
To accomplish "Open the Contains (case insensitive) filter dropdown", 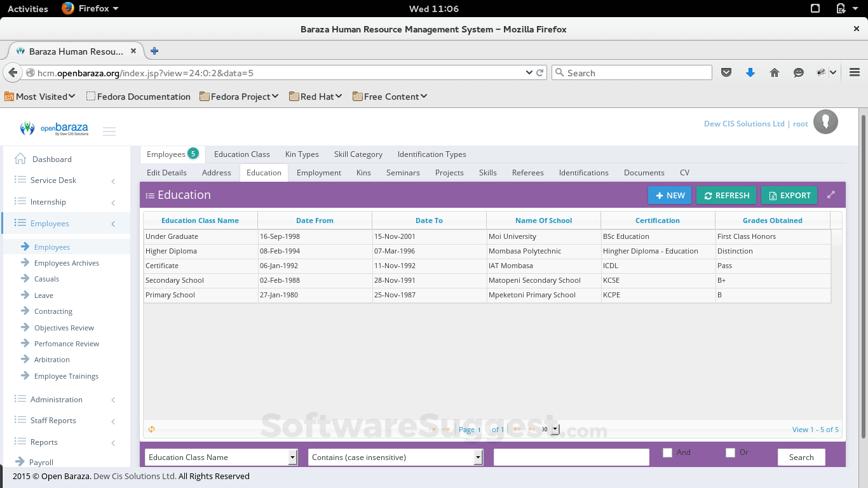I will pos(395,457).
